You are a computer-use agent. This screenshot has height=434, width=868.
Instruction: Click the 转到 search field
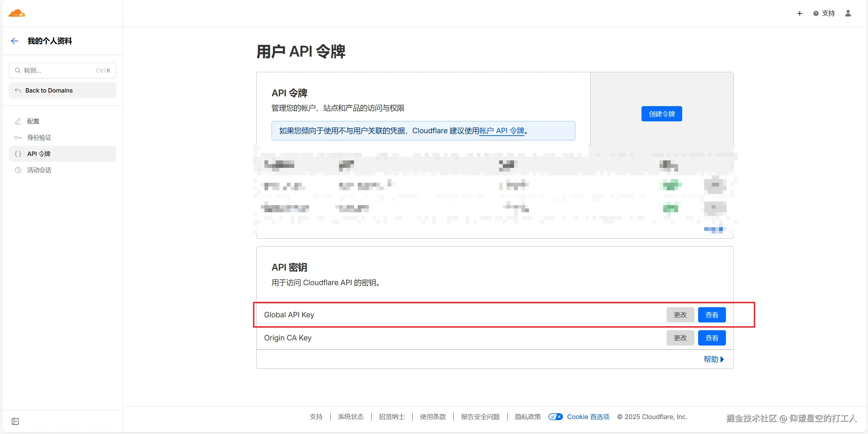pyautogui.click(x=62, y=71)
